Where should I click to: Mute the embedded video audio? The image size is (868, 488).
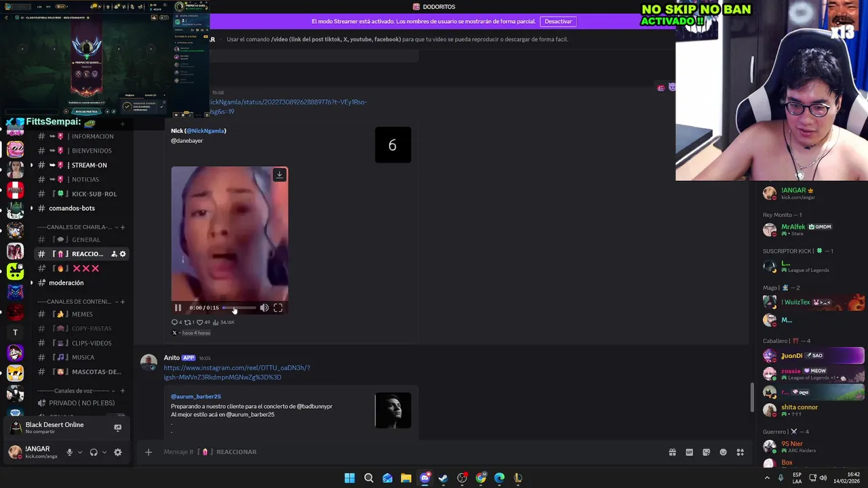[264, 308]
